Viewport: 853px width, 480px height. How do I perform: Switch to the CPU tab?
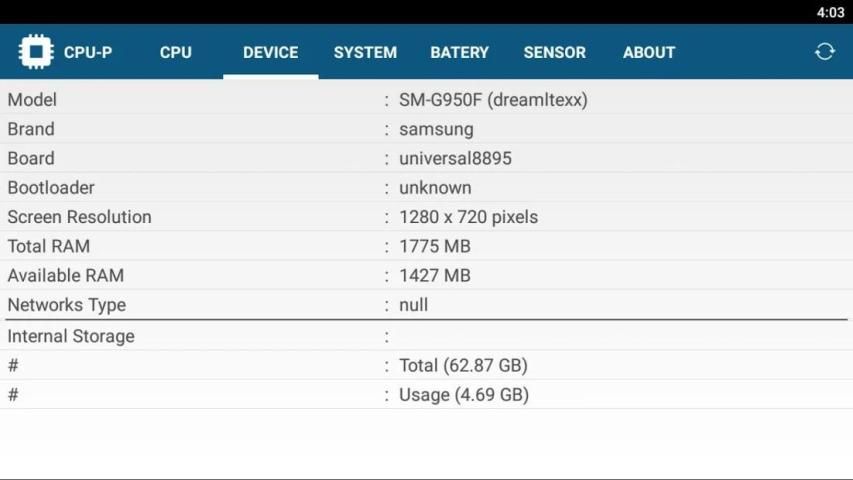[x=175, y=52]
